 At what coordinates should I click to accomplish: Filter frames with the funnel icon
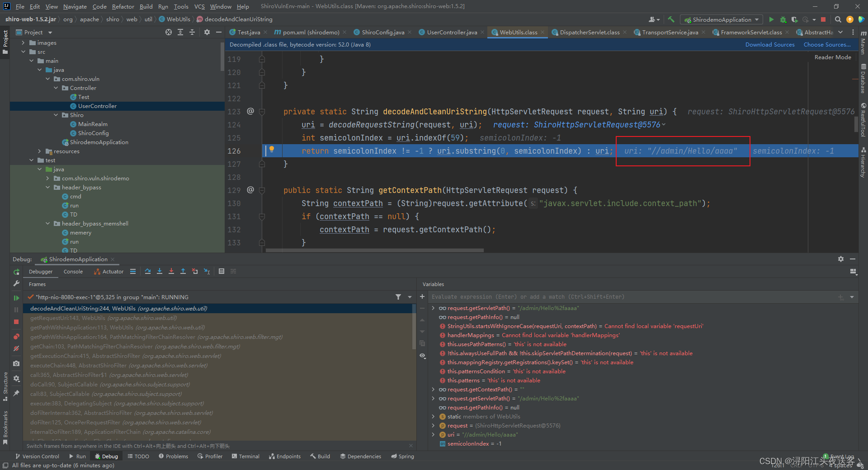(398, 297)
